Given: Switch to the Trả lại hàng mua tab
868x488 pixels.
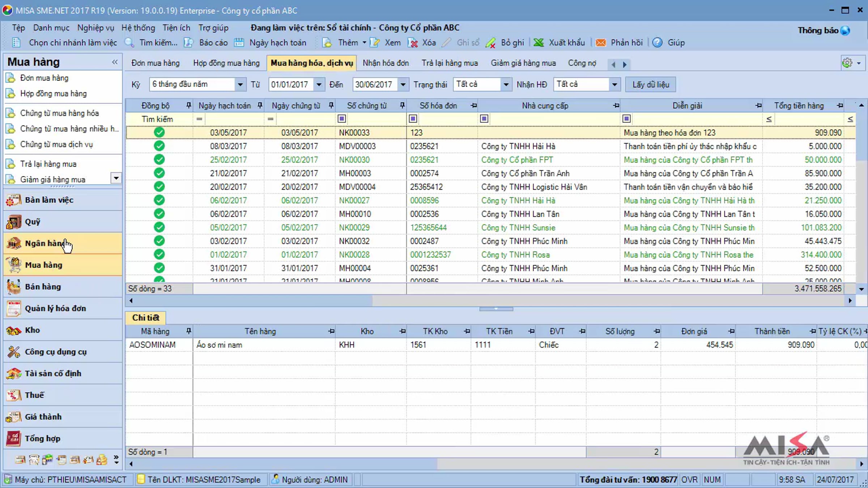Looking at the screenshot, I should [450, 63].
